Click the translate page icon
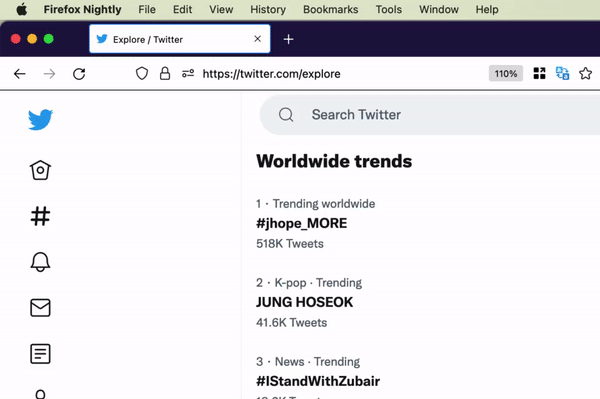600x399 pixels. [x=562, y=73]
